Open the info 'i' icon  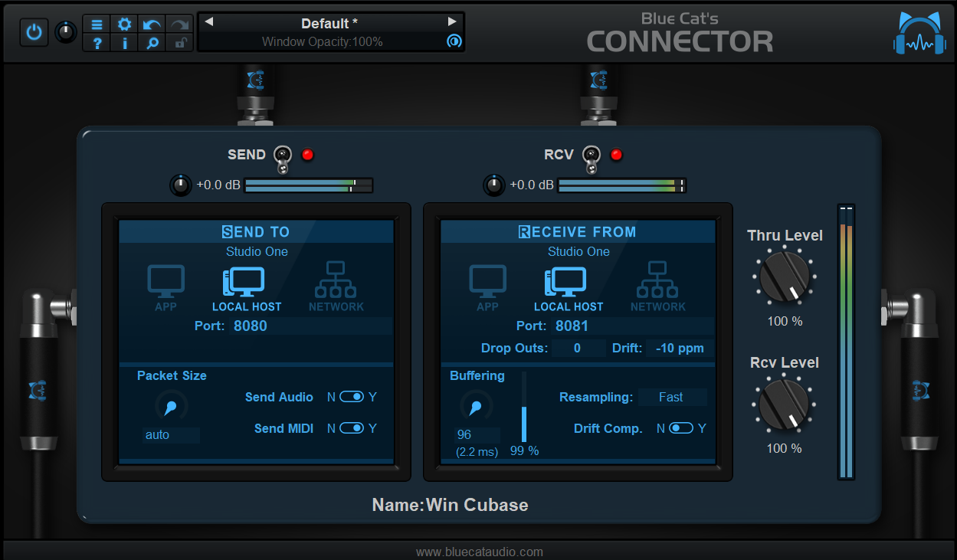pos(124,44)
